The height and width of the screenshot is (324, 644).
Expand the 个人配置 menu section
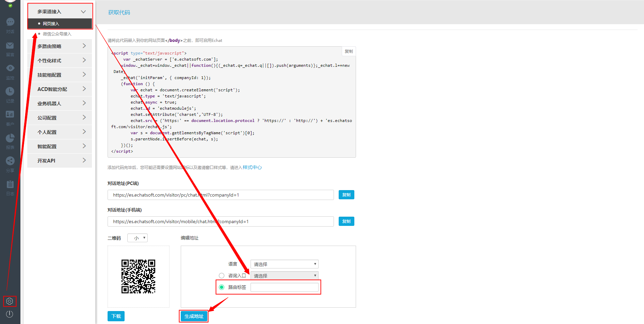pos(60,132)
